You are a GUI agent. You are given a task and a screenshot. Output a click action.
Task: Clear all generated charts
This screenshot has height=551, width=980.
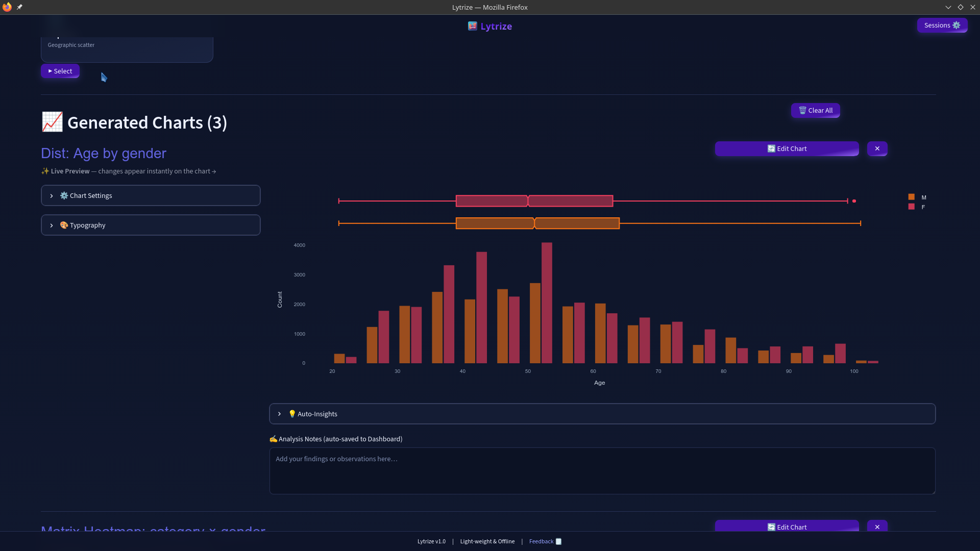(815, 111)
